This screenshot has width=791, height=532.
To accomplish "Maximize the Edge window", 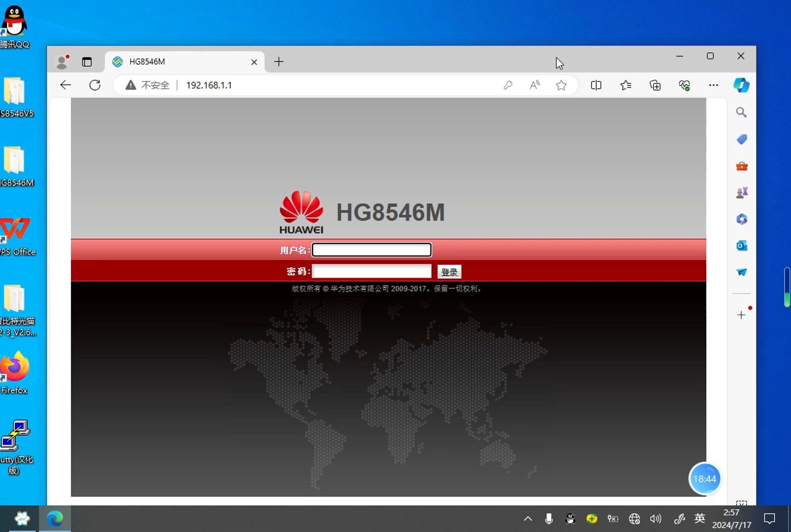I will coord(710,56).
